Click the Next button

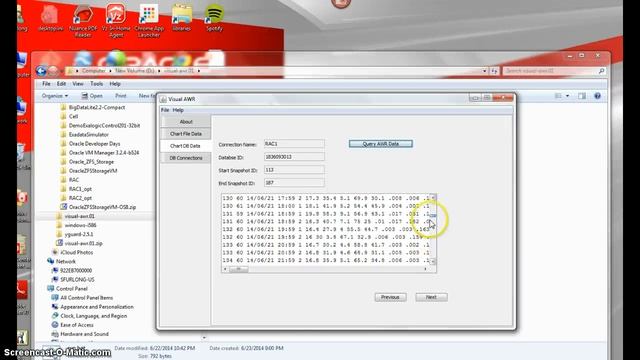click(431, 297)
